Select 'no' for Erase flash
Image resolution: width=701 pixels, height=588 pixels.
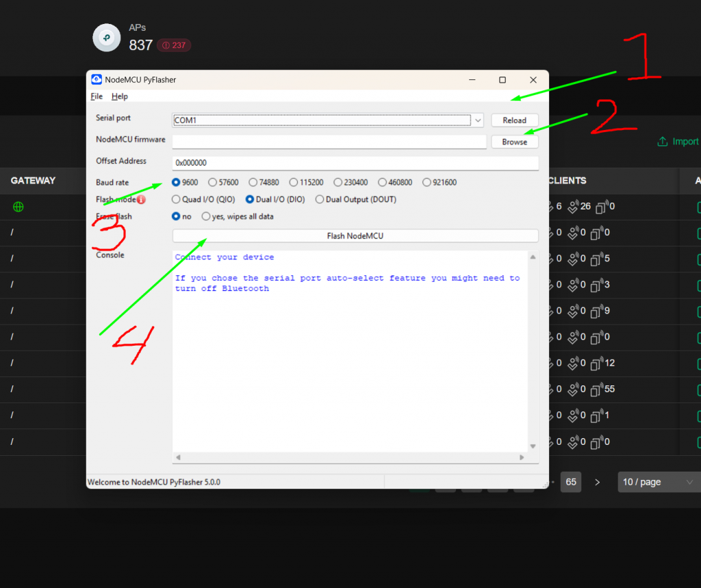pyautogui.click(x=176, y=216)
